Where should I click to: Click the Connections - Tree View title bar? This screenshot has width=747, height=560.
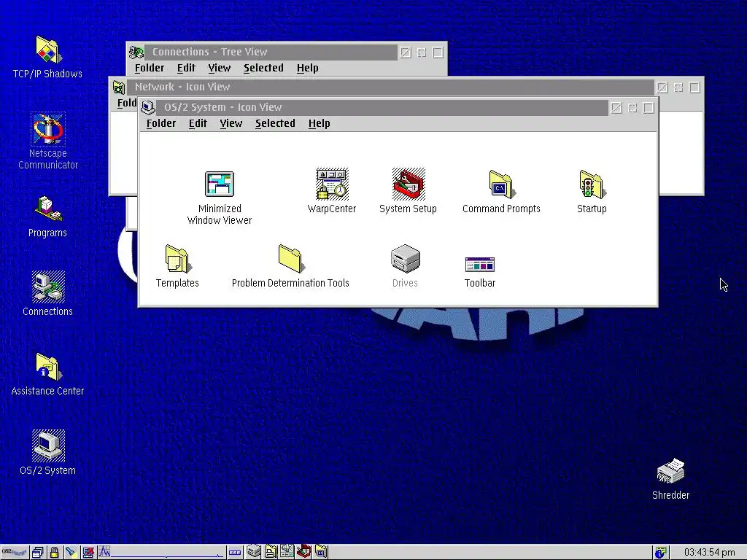click(271, 52)
